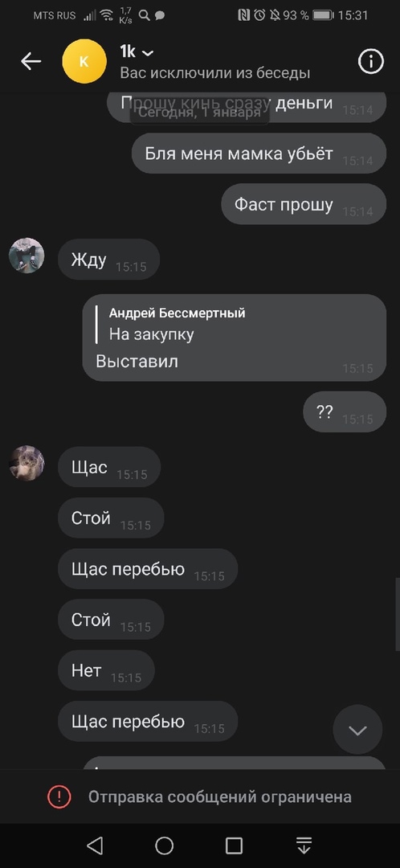The image size is (400, 868).
Task: Tap the Вас исключили из беседы subtitle
Action: point(215,73)
